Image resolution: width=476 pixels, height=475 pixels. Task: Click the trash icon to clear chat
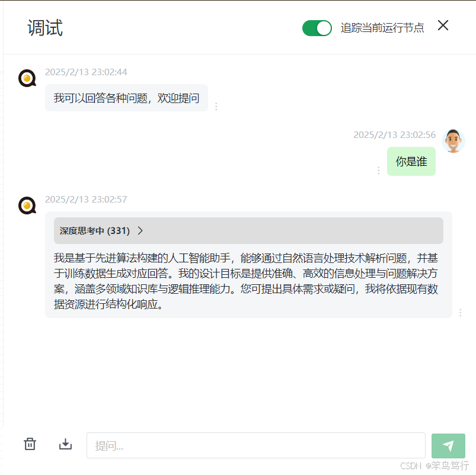(x=30, y=444)
